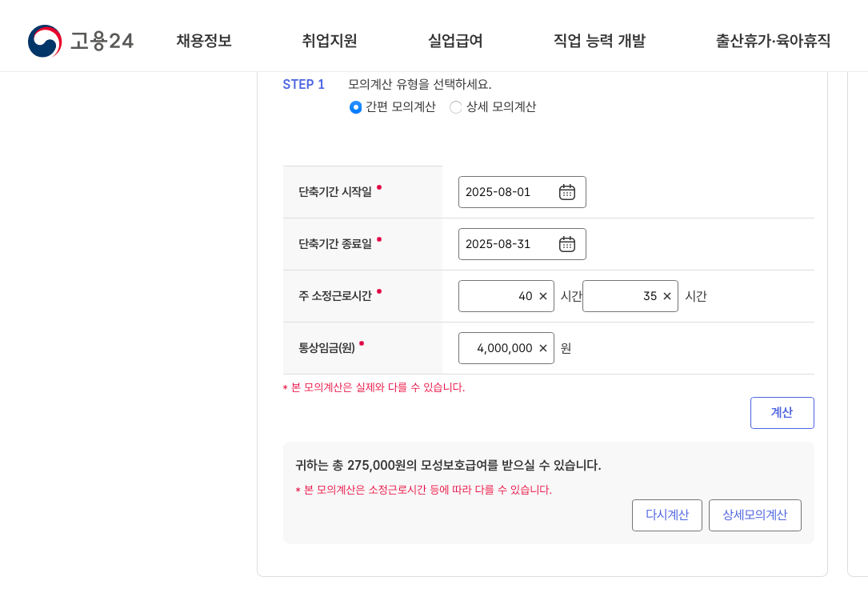Open the 단축기간 시작일 calendar picker
868x589 pixels.
point(567,191)
